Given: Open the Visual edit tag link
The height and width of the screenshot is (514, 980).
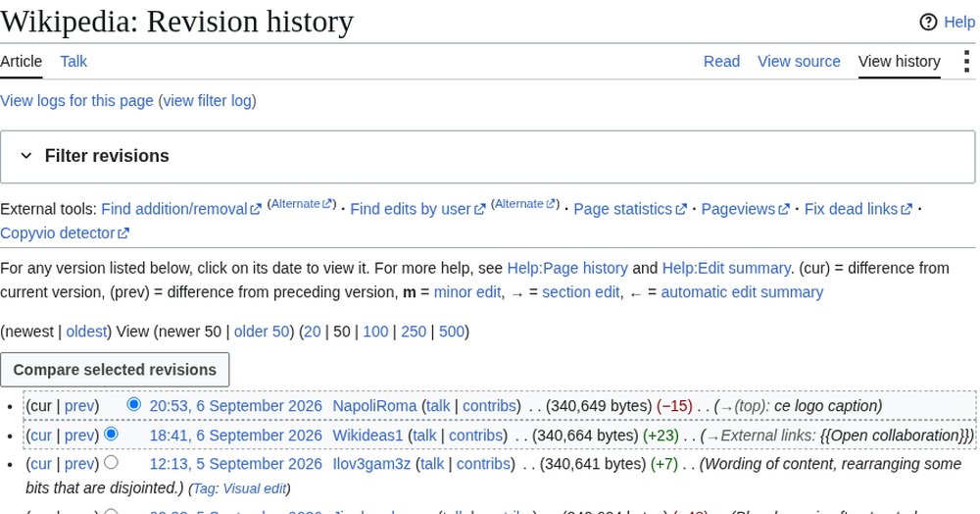Looking at the screenshot, I should [x=255, y=489].
